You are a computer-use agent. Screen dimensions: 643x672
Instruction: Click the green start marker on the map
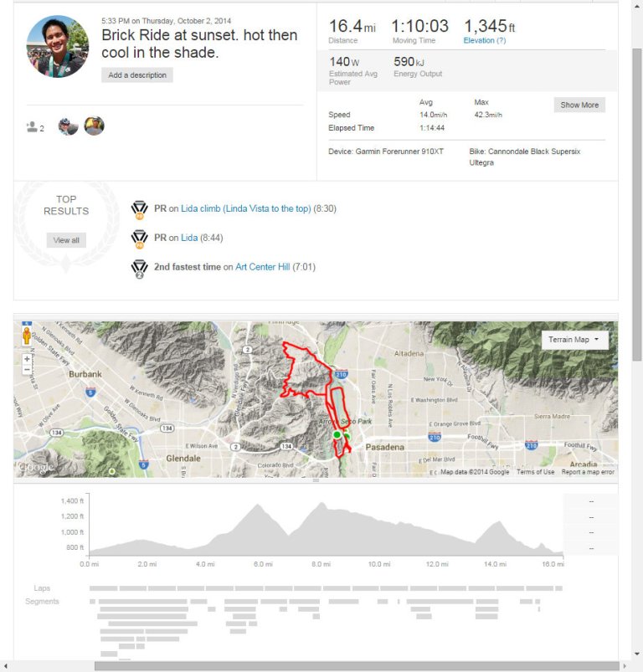click(x=337, y=435)
